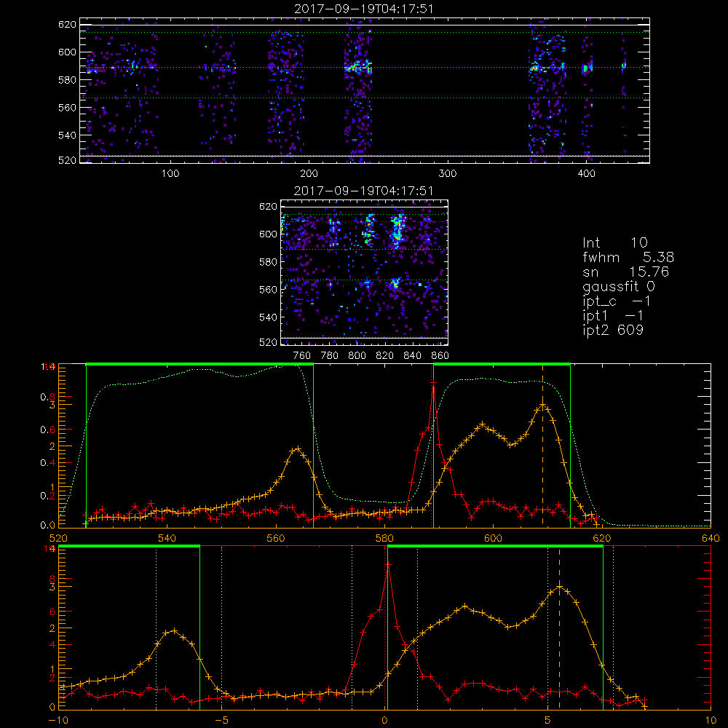Click bright spot near 240 in top image
Image resolution: width=728 pixels, height=728 pixels.
click(x=358, y=67)
